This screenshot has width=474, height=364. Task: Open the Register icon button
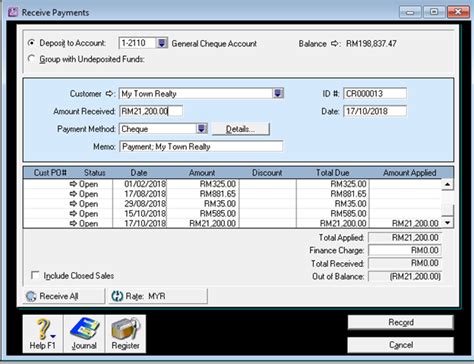click(125, 334)
